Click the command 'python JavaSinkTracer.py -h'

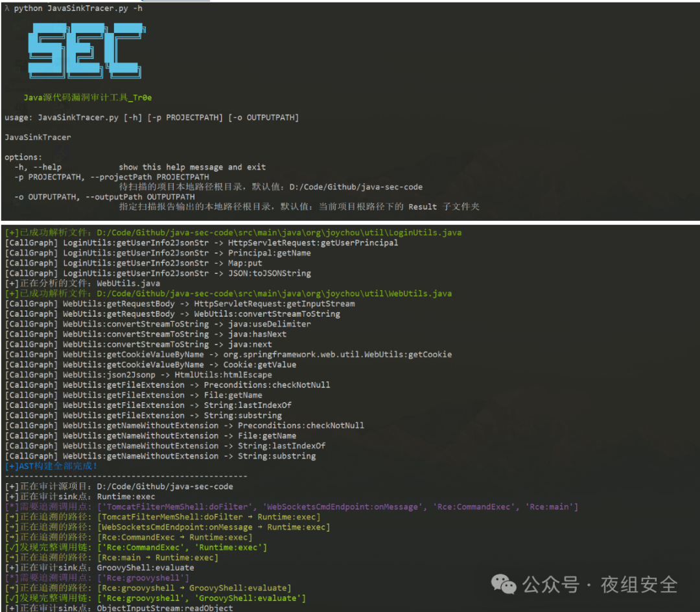78,8
